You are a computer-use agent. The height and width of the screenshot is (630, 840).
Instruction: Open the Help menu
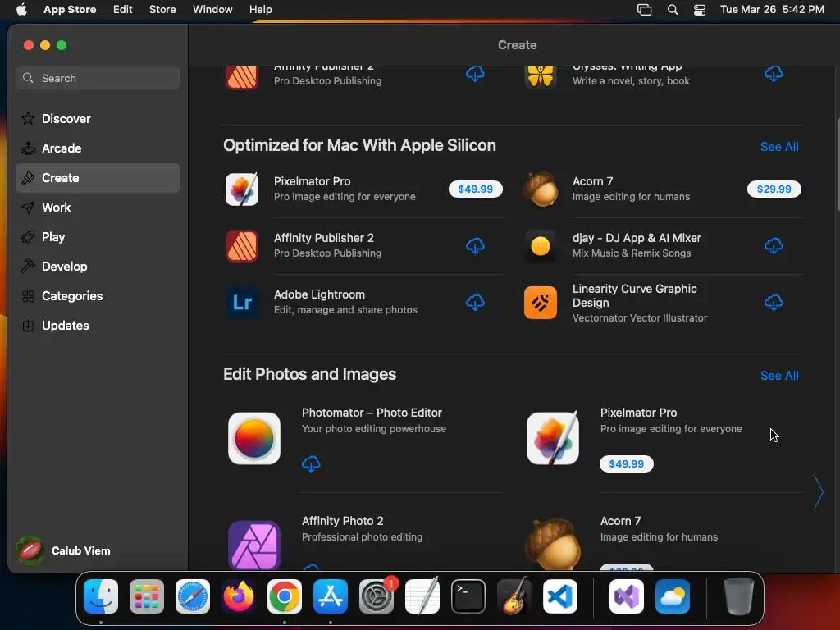point(260,10)
